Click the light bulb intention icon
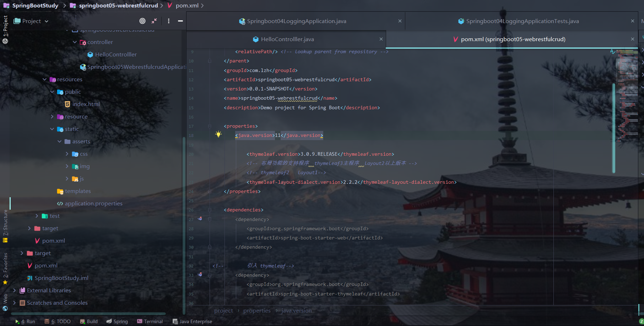Viewport: 644px width, 326px height. [x=218, y=134]
